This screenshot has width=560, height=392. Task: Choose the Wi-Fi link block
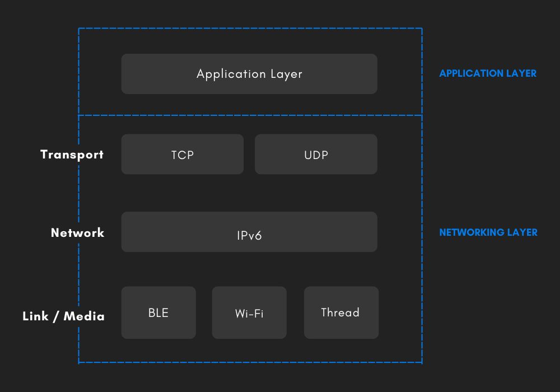coord(249,312)
